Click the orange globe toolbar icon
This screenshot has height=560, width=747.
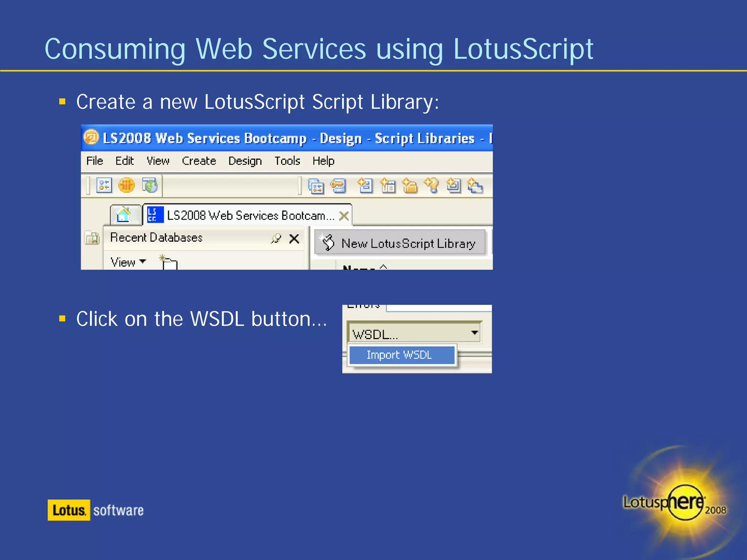tap(127, 185)
